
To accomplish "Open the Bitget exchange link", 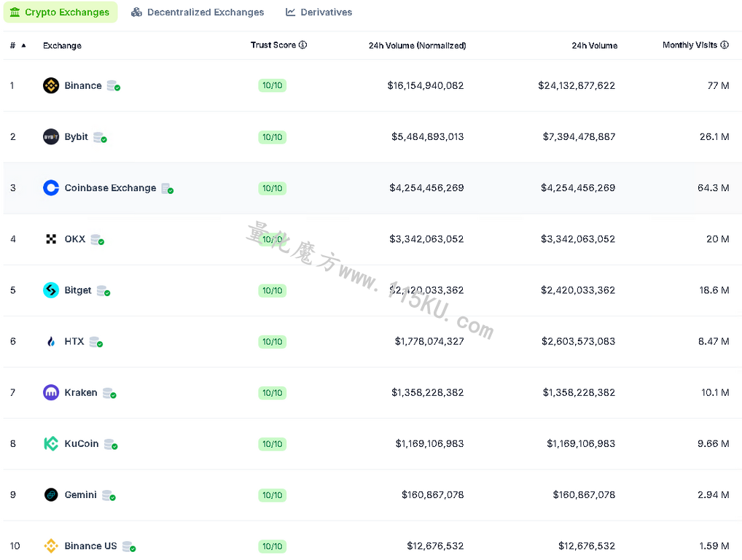I will coord(77,290).
